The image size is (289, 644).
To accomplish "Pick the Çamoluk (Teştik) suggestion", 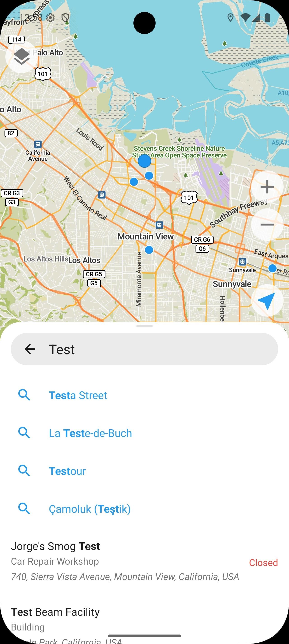I will pos(90,509).
